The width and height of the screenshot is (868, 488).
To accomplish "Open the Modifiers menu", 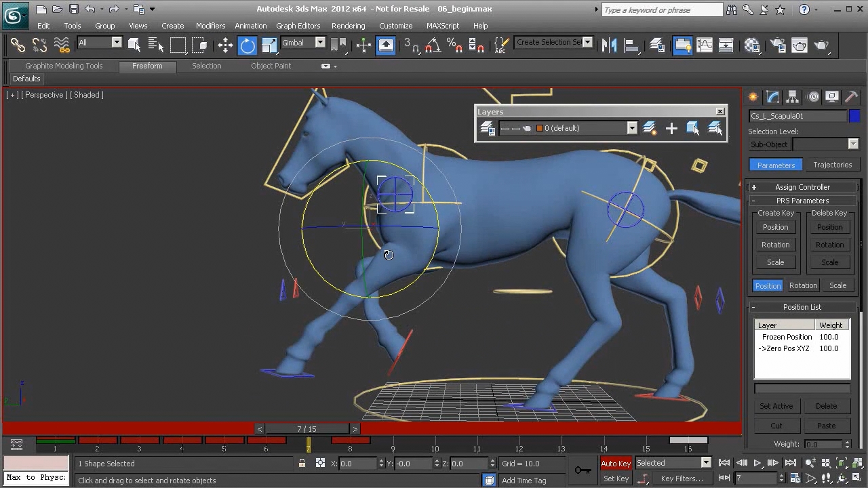I will tap(210, 26).
